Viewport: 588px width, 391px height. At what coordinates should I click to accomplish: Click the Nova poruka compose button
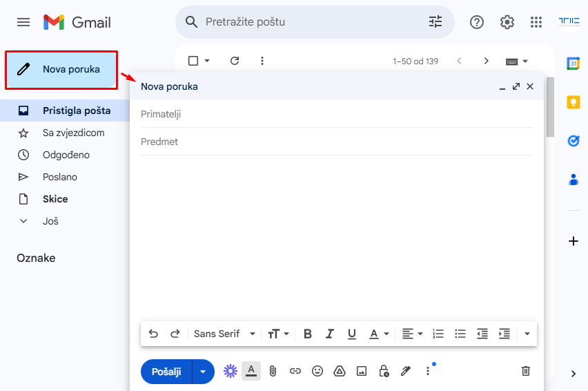click(61, 69)
